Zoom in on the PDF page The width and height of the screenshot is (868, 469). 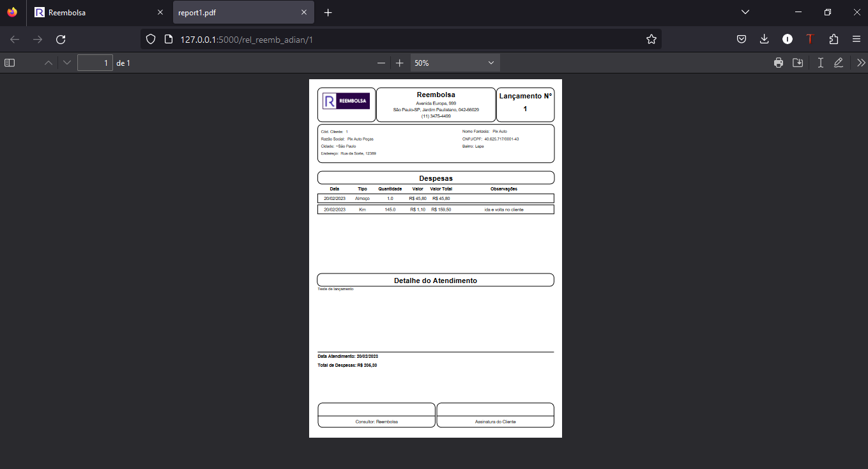tap(399, 63)
